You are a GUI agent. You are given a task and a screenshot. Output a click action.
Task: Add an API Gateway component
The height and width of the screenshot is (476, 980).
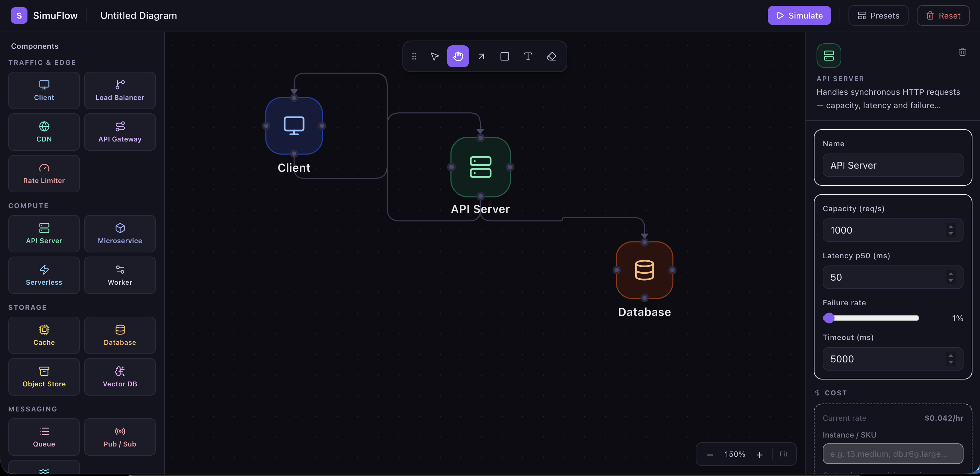click(x=120, y=132)
